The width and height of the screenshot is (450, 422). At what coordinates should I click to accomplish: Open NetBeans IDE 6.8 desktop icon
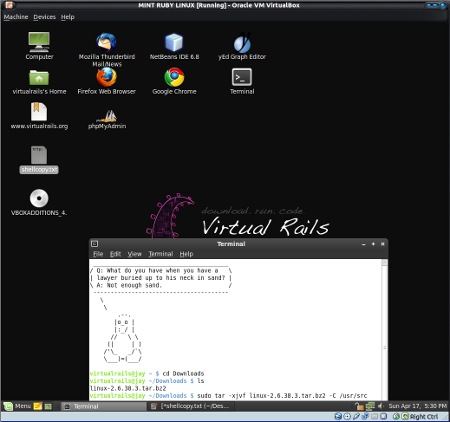pyautogui.click(x=174, y=46)
